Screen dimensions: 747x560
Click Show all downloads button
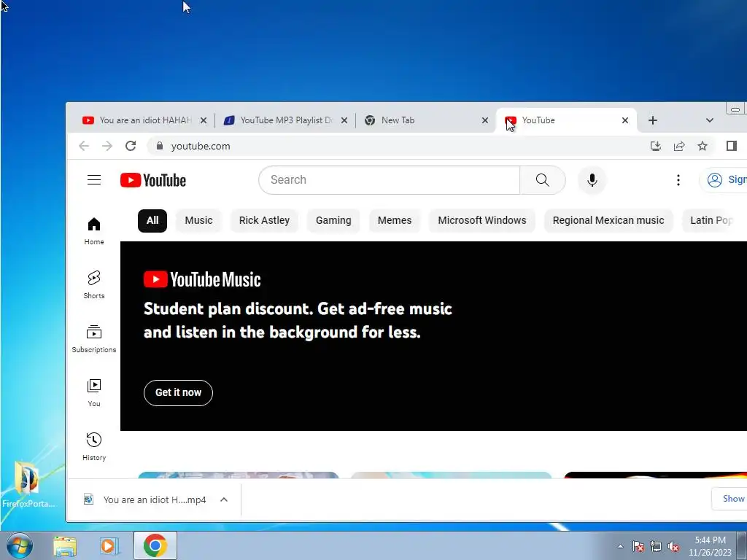729,499
